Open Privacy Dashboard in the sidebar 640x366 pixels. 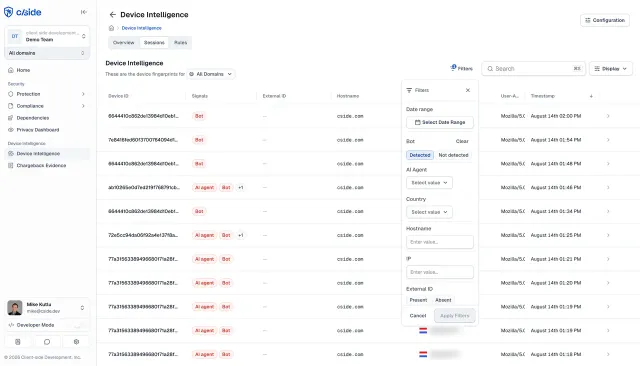point(47,130)
